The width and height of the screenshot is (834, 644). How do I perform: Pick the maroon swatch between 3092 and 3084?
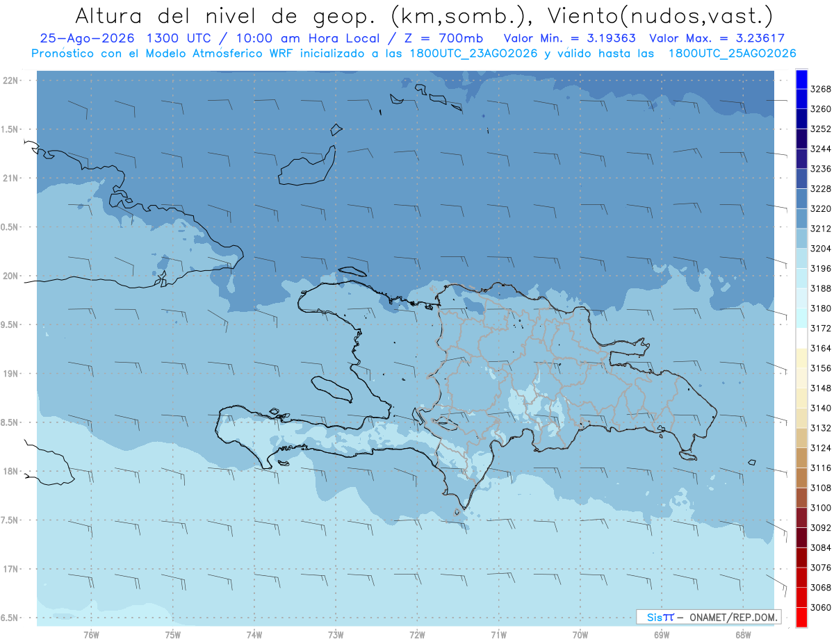click(801, 538)
